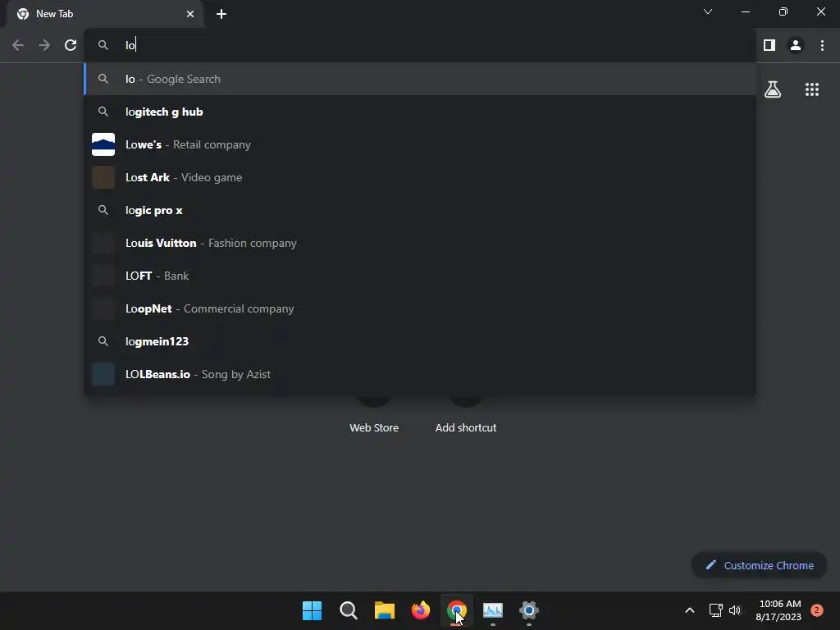Open Customize Chrome button
Screen dimensions: 840x630
pos(759,565)
